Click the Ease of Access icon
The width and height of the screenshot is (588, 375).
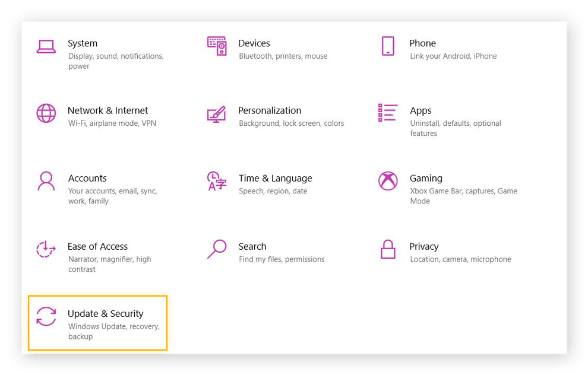pos(46,249)
